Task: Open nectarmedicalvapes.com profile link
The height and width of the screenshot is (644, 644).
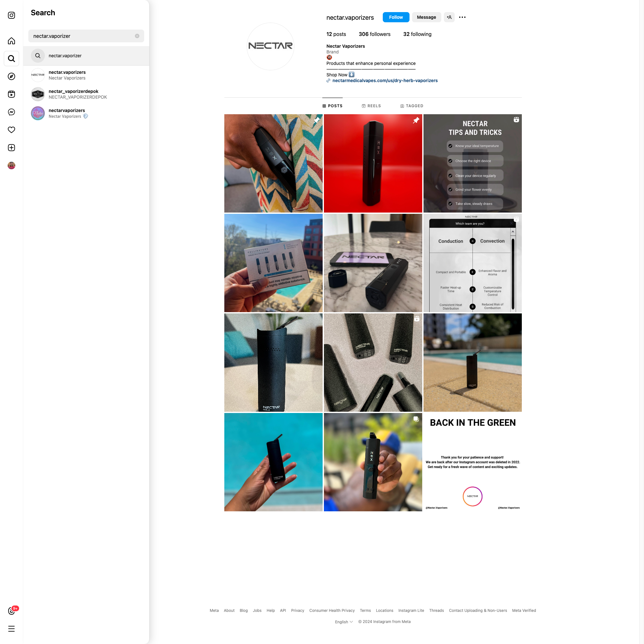Action: click(x=385, y=81)
